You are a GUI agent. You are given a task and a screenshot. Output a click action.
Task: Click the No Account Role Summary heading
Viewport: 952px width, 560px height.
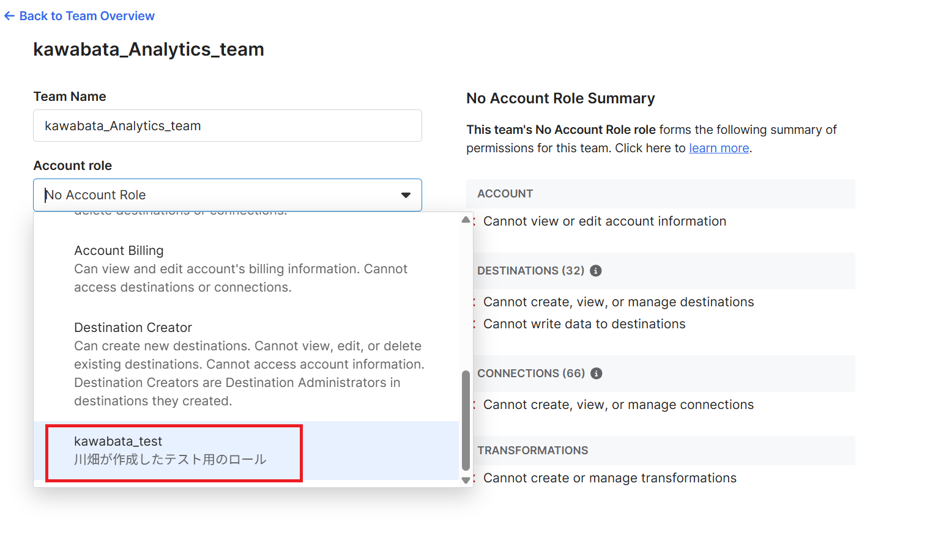[x=560, y=98]
